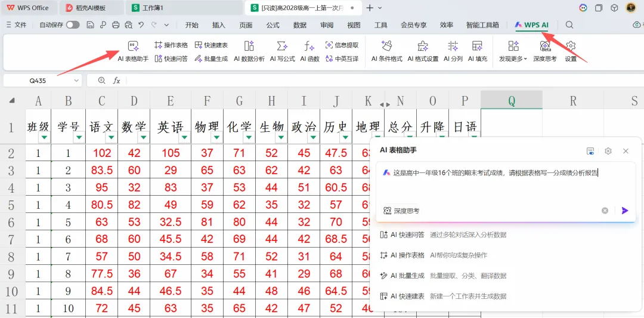Click the zoom icon beside formula bar
Viewport: 644px width, 318px height.
(x=102, y=81)
